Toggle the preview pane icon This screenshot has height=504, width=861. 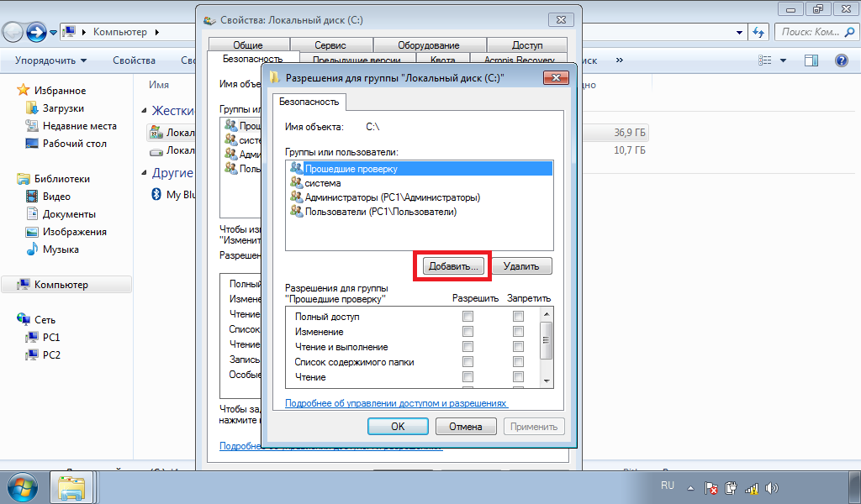(811, 60)
